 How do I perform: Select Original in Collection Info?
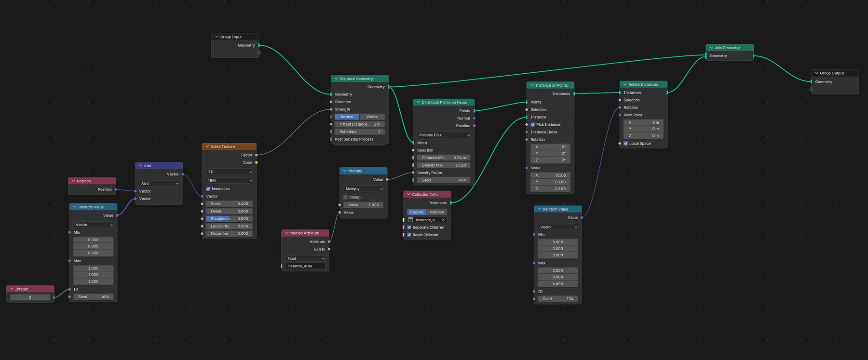(x=417, y=212)
